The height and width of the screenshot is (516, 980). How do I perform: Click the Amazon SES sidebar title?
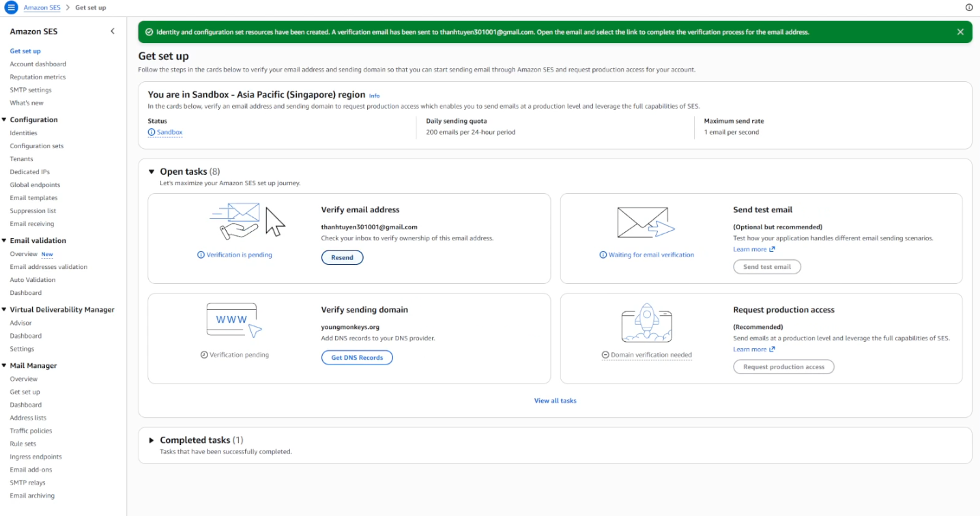[33, 31]
